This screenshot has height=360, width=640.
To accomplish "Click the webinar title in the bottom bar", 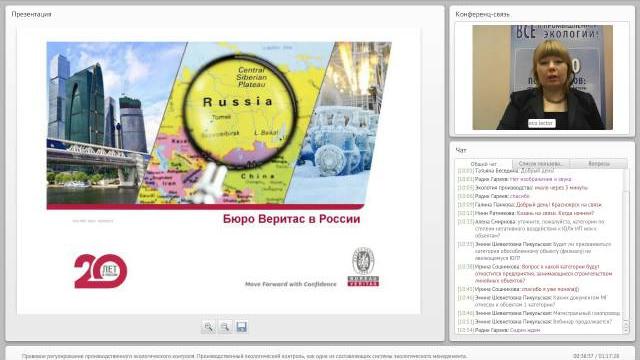I will [244, 356].
